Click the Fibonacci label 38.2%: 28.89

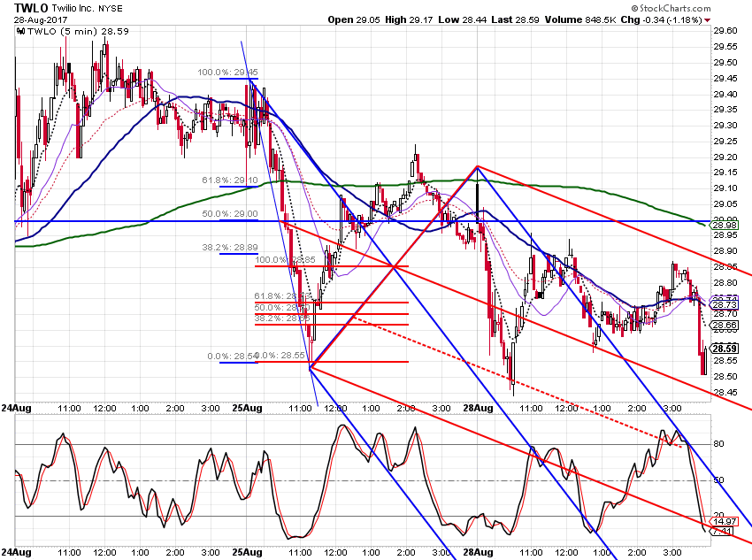pos(230,248)
